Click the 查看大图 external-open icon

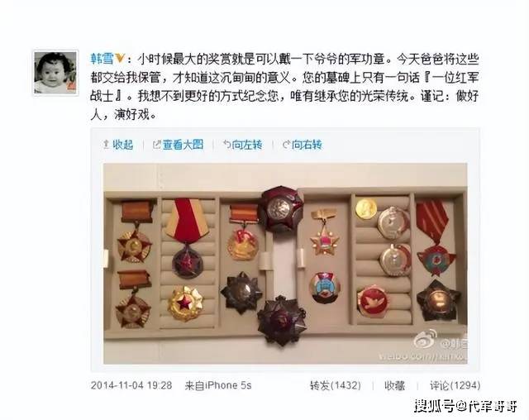coord(156,145)
